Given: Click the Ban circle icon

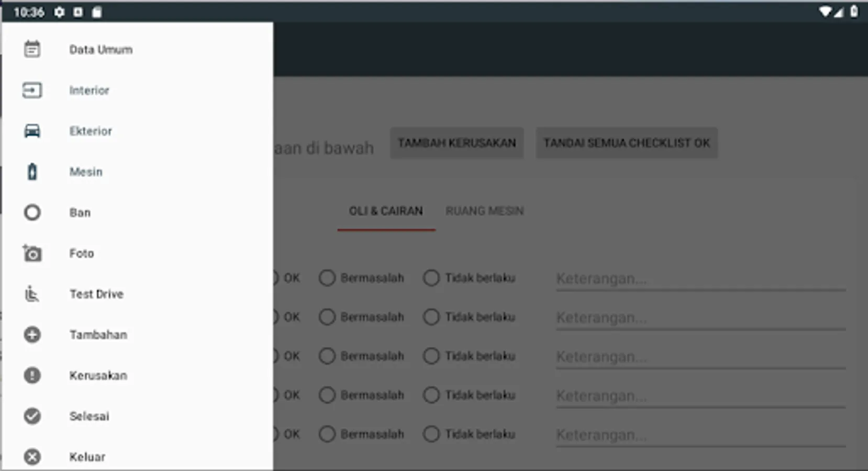Looking at the screenshot, I should coord(32,212).
